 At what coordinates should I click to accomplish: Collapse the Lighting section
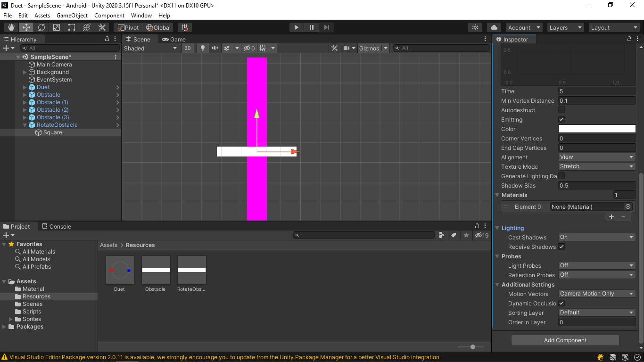tap(497, 228)
